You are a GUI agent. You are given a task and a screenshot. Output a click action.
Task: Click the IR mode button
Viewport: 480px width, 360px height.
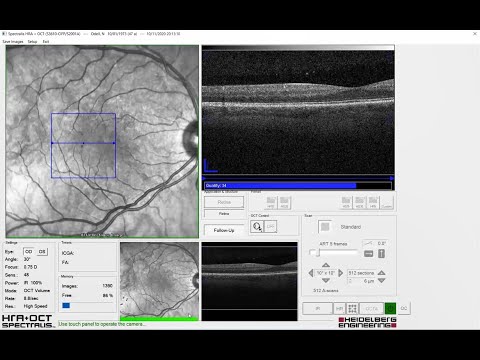(317, 308)
